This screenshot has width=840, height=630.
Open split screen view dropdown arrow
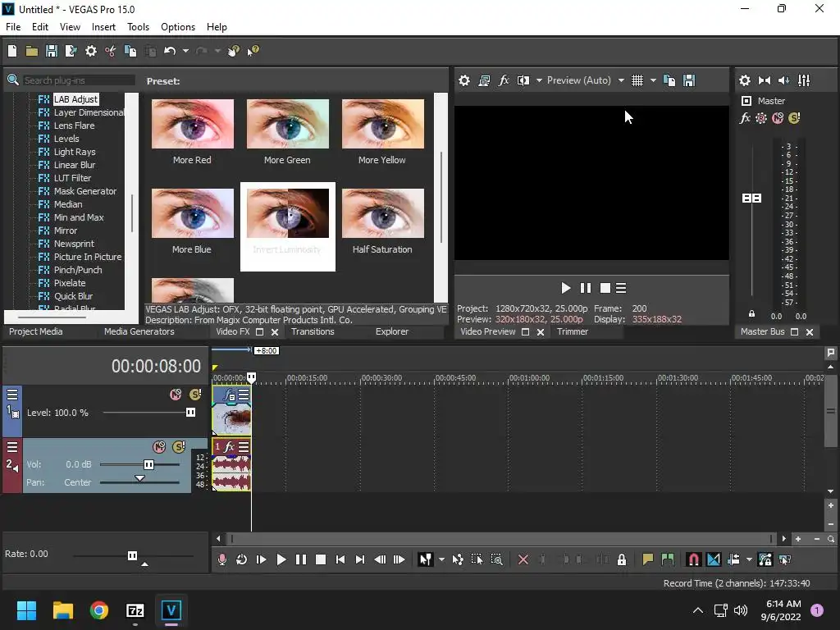[539, 80]
